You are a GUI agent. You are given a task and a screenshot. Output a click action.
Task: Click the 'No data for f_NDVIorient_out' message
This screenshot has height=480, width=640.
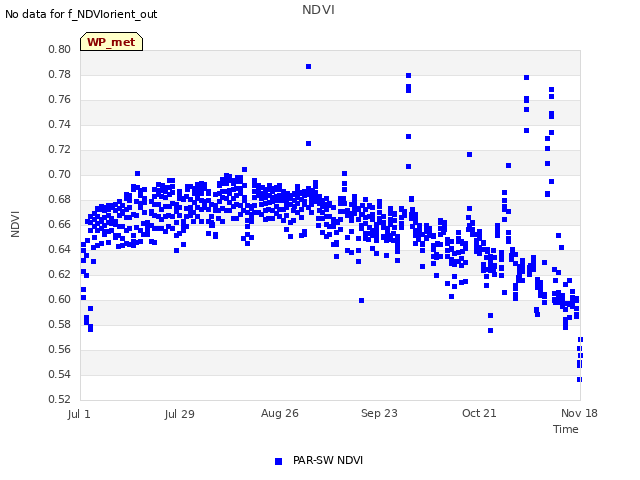tap(81, 14)
